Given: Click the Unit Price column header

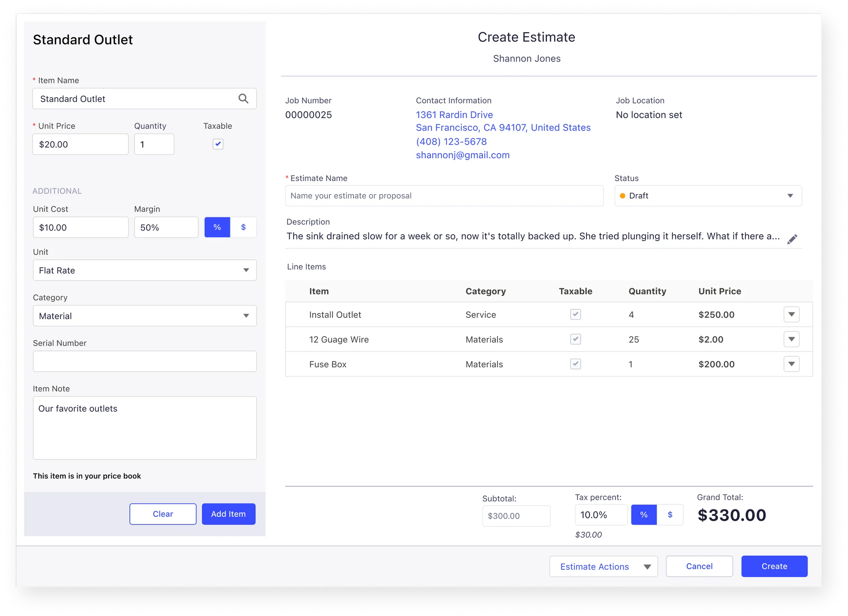Looking at the screenshot, I should 720,291.
